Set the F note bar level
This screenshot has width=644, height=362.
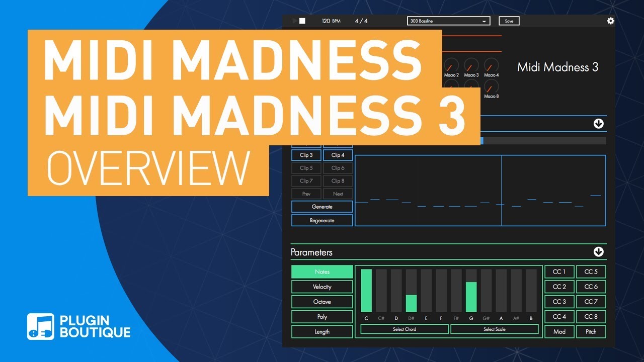click(x=441, y=291)
